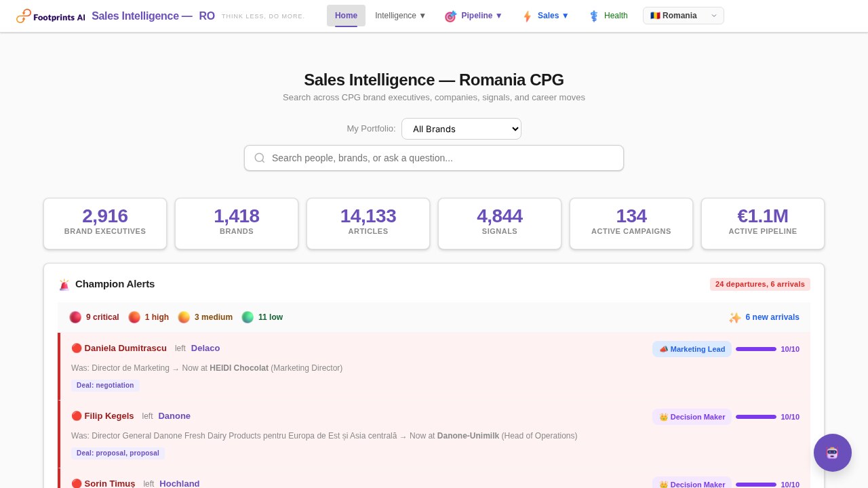The image size is (868, 488).
Task: Click the Footprints AI logo
Action: coord(51,16)
